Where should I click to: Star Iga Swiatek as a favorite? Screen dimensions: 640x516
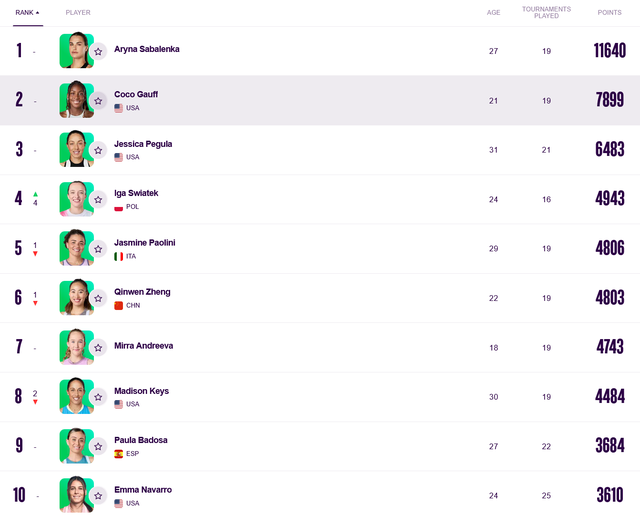[98, 199]
